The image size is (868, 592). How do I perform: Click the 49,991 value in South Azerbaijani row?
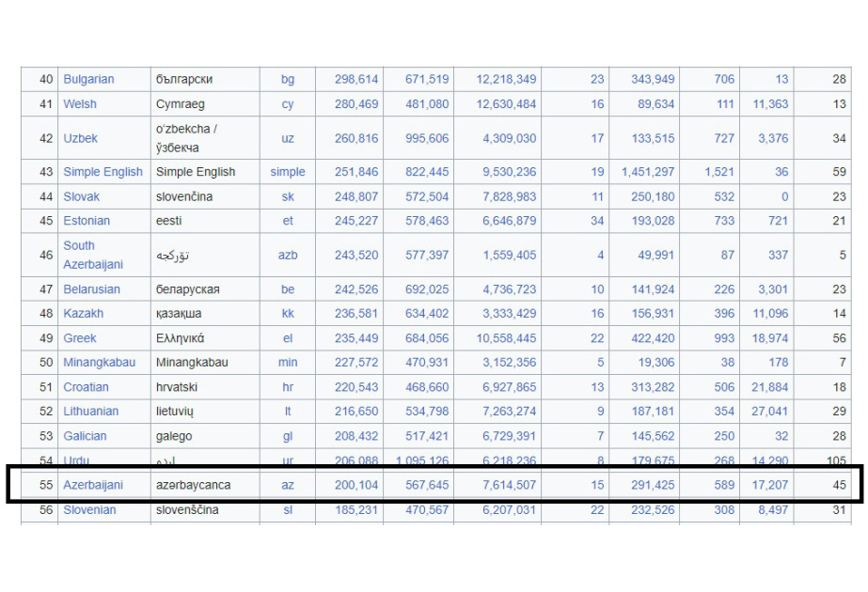click(x=656, y=255)
